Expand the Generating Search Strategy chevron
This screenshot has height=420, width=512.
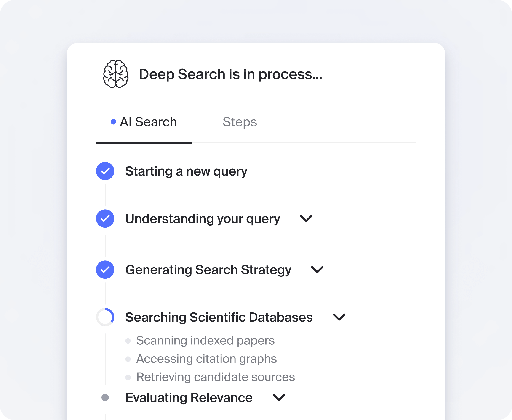tap(317, 270)
